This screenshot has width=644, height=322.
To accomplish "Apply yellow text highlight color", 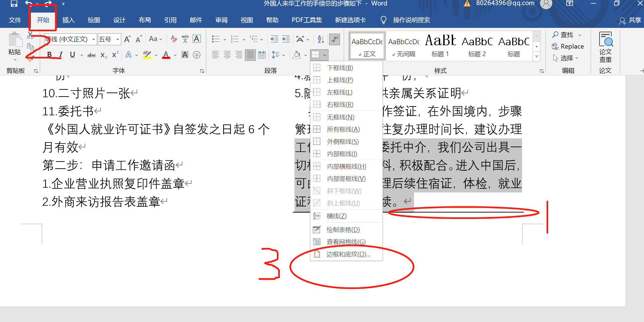I will [x=147, y=54].
